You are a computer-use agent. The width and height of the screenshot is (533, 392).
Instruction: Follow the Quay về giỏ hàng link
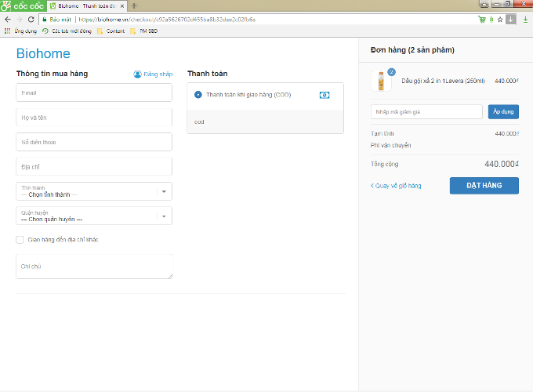396,186
